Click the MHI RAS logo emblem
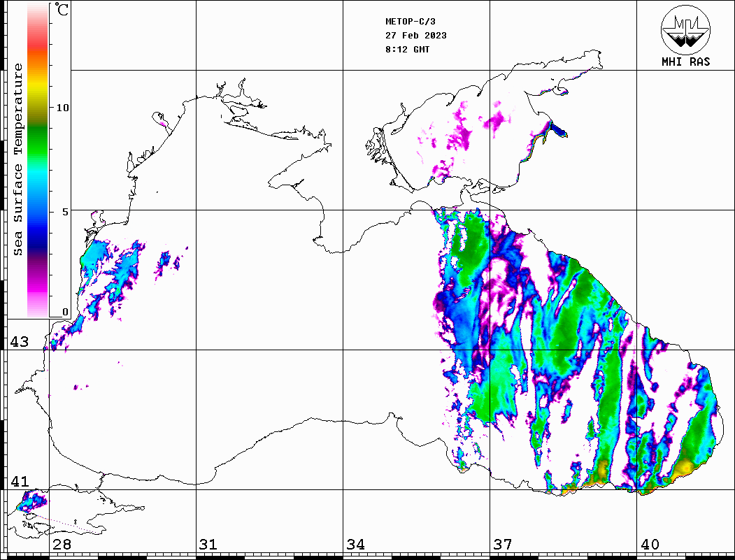The height and width of the screenshot is (560, 735). point(685,29)
